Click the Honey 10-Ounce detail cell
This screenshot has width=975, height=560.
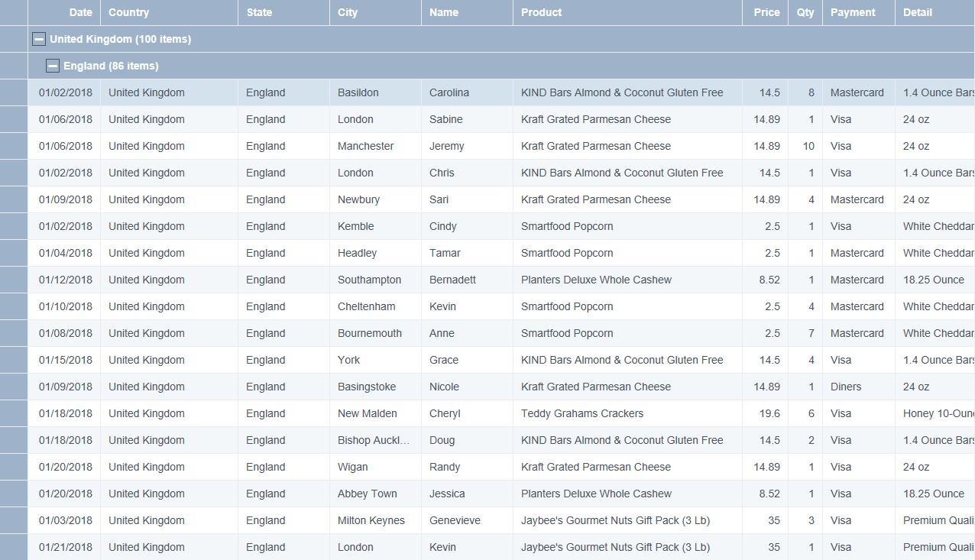tap(935, 413)
